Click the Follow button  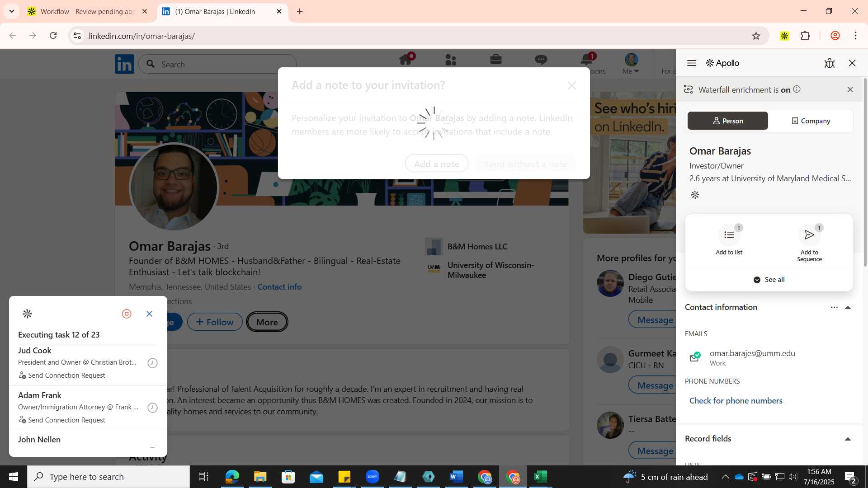pyautogui.click(x=215, y=322)
